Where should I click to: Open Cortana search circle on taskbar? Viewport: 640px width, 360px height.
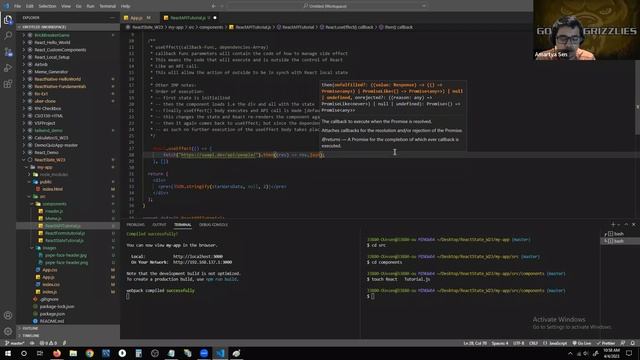coord(24,353)
